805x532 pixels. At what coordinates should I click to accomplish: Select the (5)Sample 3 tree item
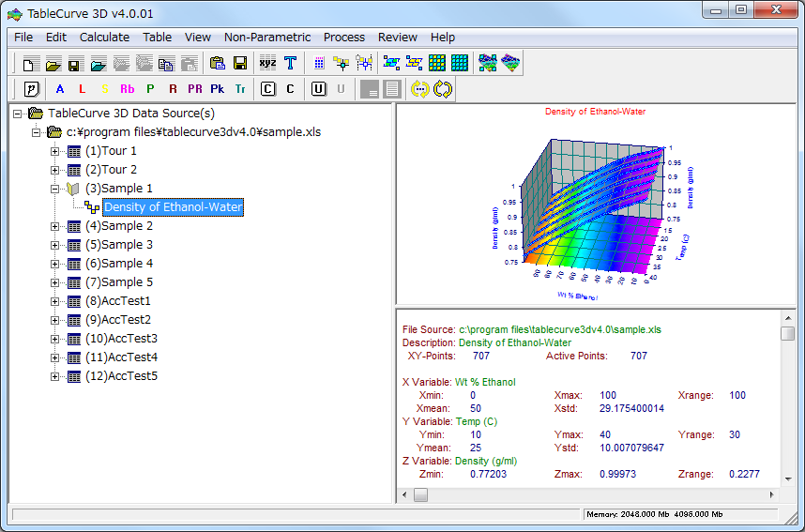pos(118,245)
